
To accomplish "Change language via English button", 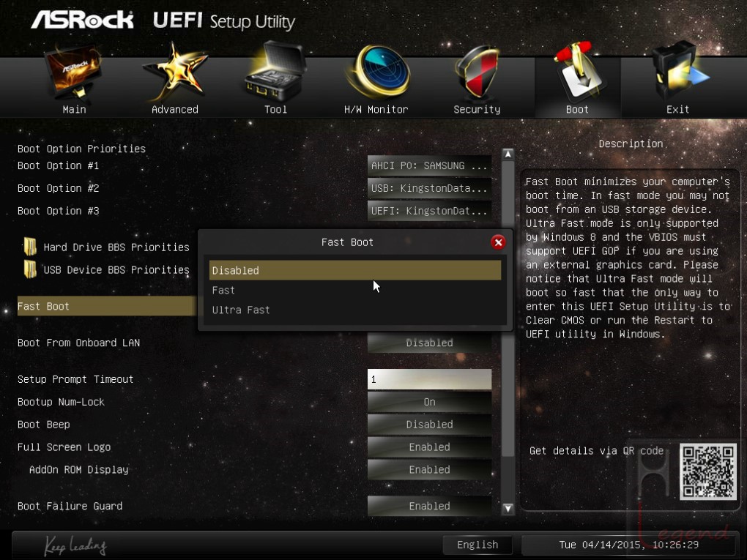I will (x=477, y=545).
